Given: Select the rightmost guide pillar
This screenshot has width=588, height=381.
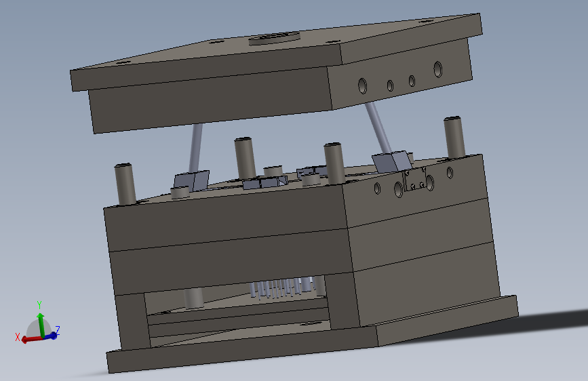Looking at the screenshot, I should 454,137.
